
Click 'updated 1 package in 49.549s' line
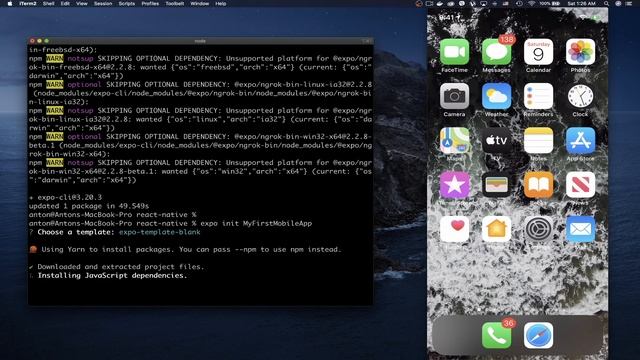(x=89, y=206)
